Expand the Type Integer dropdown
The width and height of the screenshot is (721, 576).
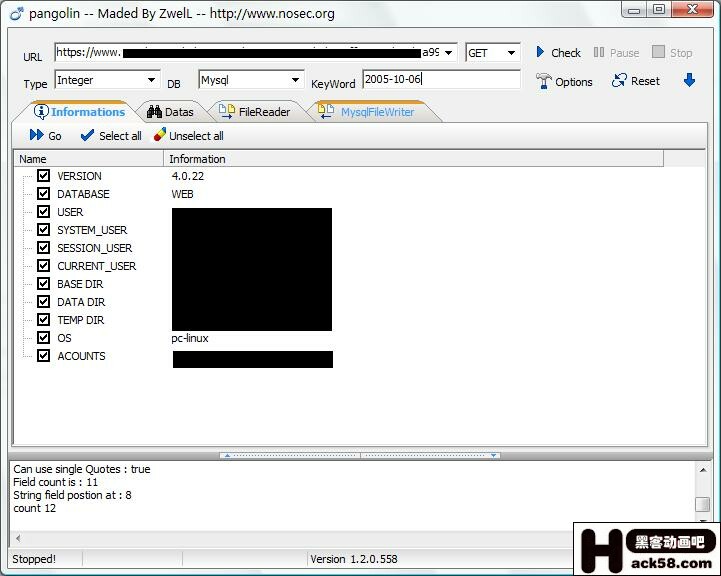click(x=151, y=80)
